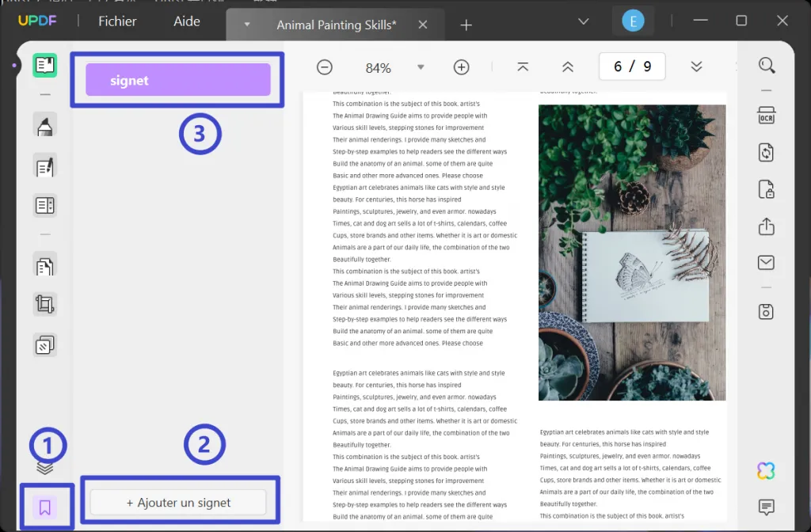Open the Aide menu

(x=187, y=21)
